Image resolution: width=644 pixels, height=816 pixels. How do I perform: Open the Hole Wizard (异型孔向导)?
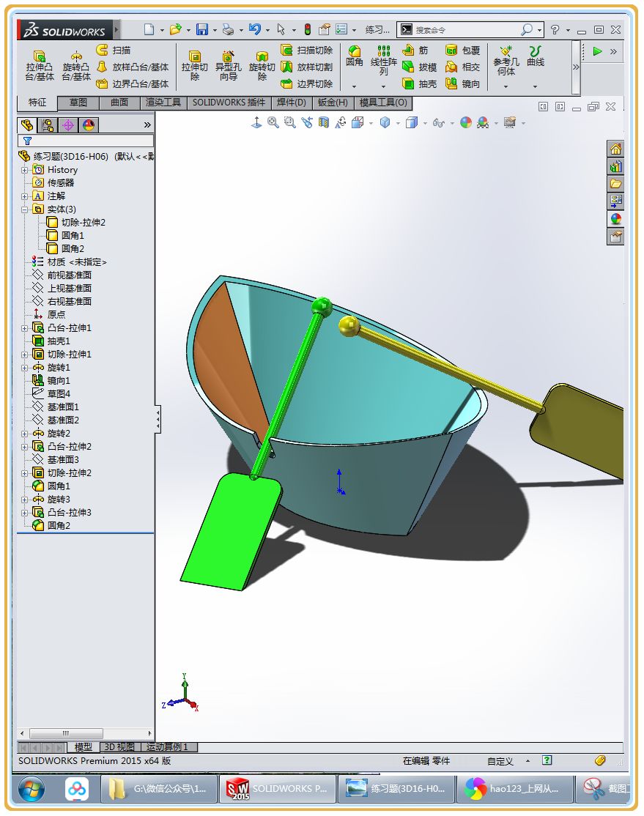(x=228, y=65)
